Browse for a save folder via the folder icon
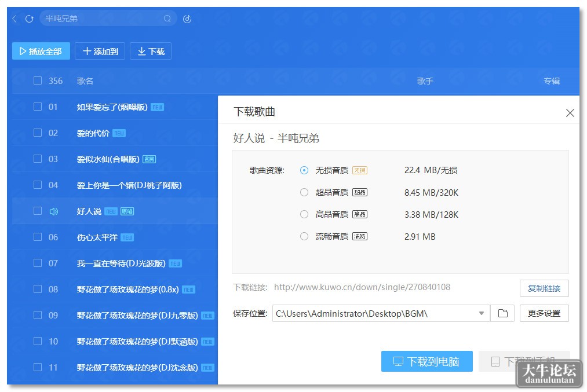Screen dimensions: 587x392 [503, 313]
